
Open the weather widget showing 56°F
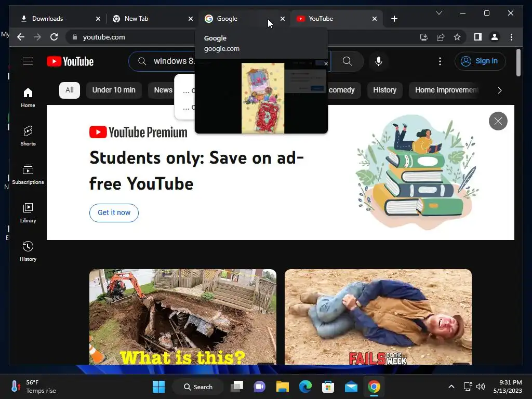pyautogui.click(x=33, y=387)
